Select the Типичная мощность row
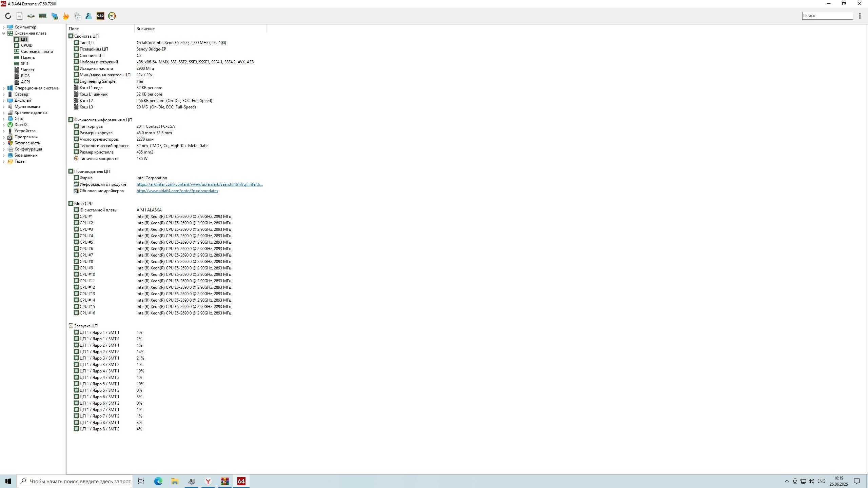The height and width of the screenshot is (488, 868). [166, 159]
